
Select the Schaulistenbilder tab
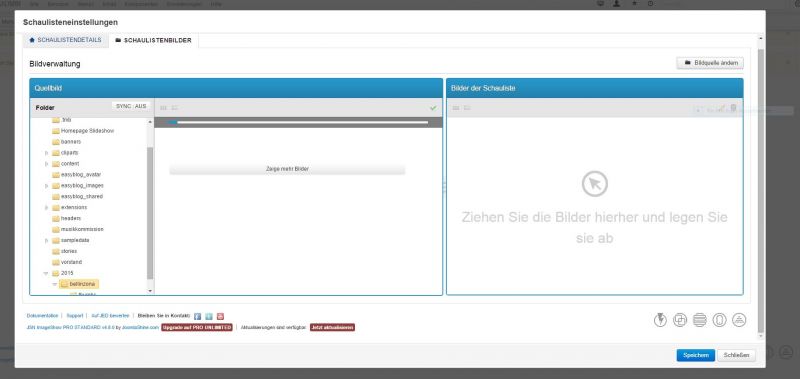(x=154, y=40)
